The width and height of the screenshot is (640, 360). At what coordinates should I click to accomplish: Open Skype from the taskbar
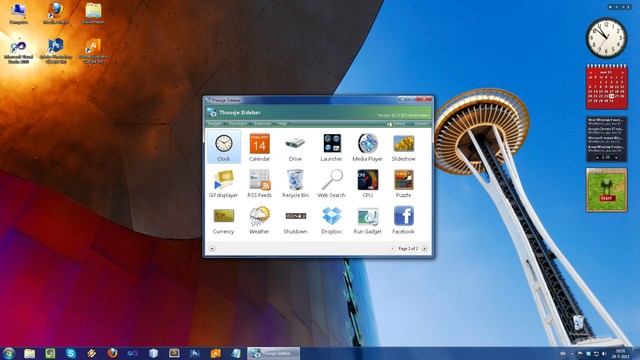coord(71,353)
